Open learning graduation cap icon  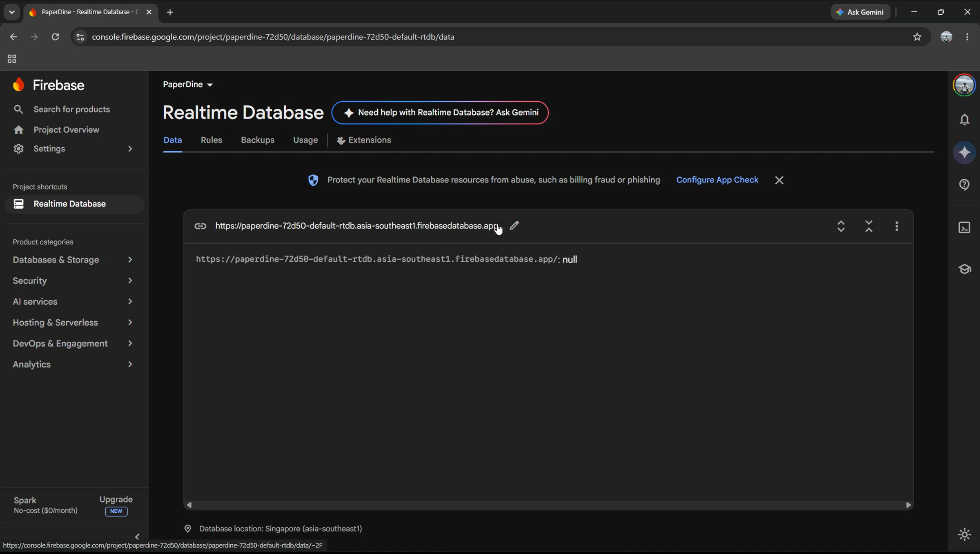point(964,269)
